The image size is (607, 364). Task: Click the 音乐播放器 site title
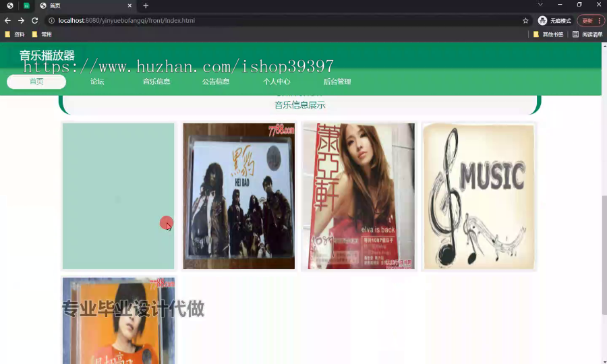[47, 55]
